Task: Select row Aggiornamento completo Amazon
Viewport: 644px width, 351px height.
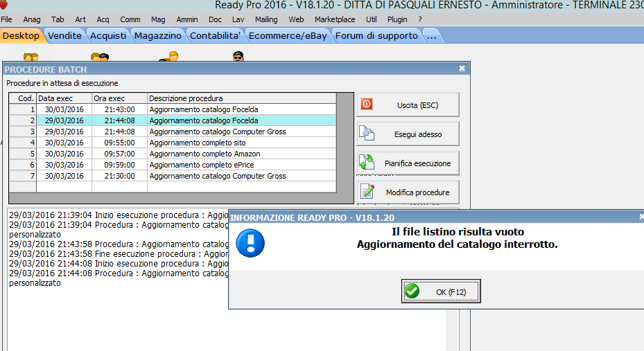Action: 173,154
